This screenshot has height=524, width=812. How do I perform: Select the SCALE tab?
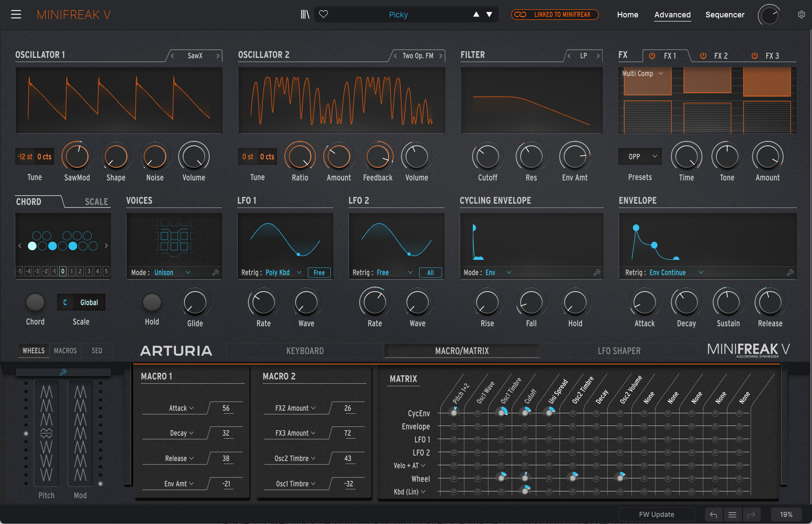96,202
